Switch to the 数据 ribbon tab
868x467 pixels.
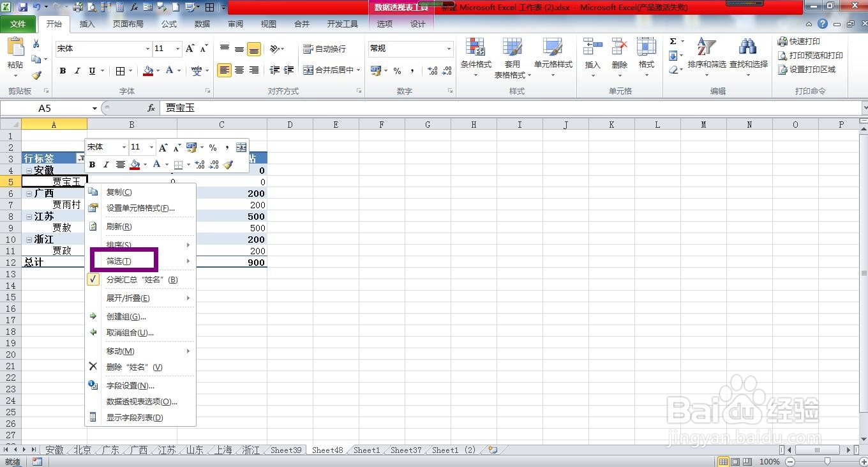click(x=202, y=24)
